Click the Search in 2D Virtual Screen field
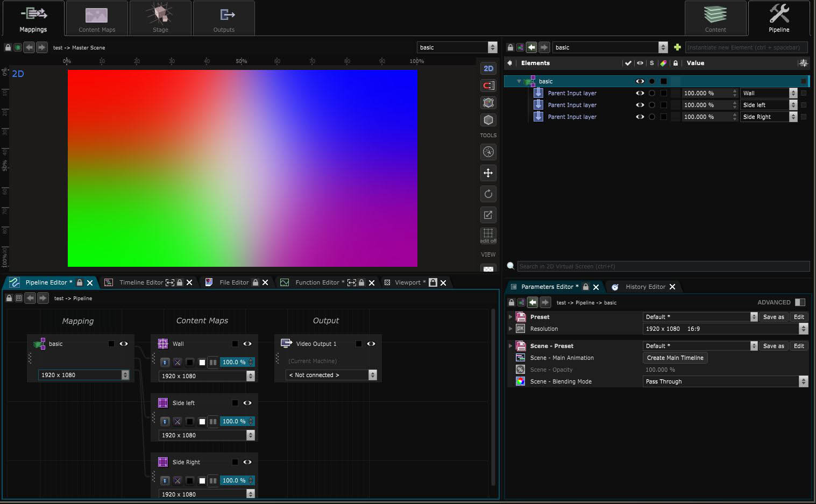Screen dimensions: 816x504 [663, 266]
